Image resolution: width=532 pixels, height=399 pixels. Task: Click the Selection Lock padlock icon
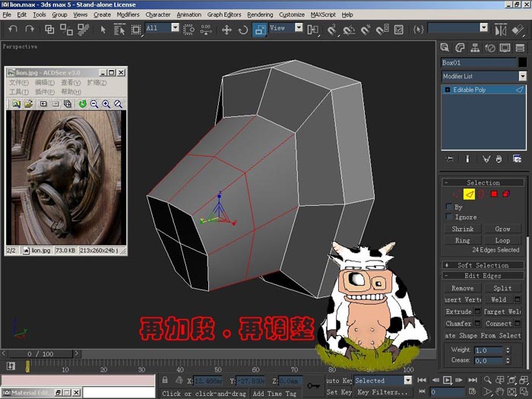pos(165,380)
